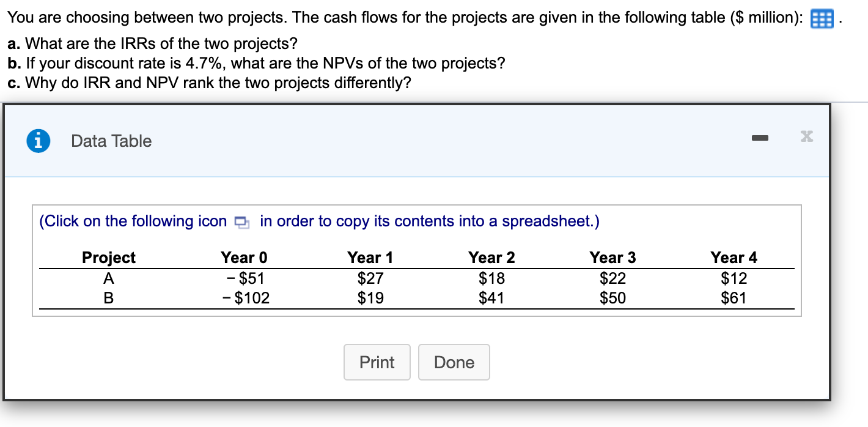The height and width of the screenshot is (427, 868).
Task: Click Project A's row label
Action: 108,278
